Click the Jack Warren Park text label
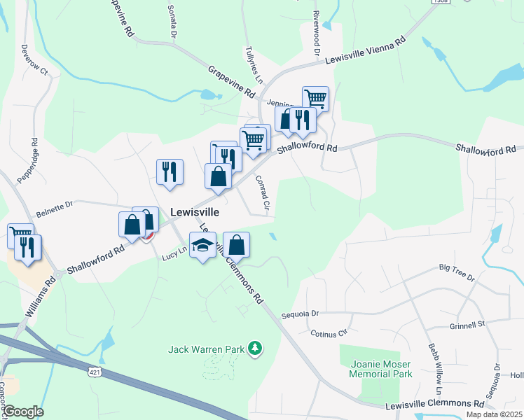The width and height of the screenshot is (524, 420). [206, 349]
